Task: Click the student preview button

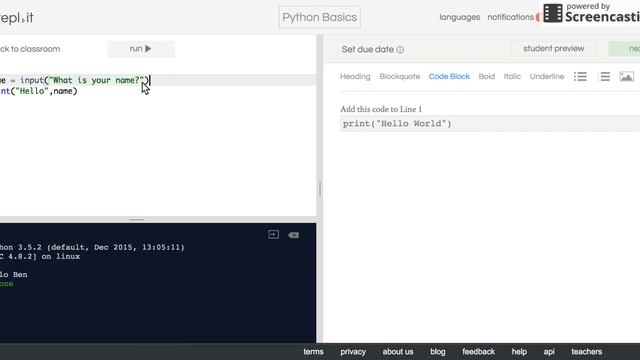Action: pyautogui.click(x=553, y=49)
